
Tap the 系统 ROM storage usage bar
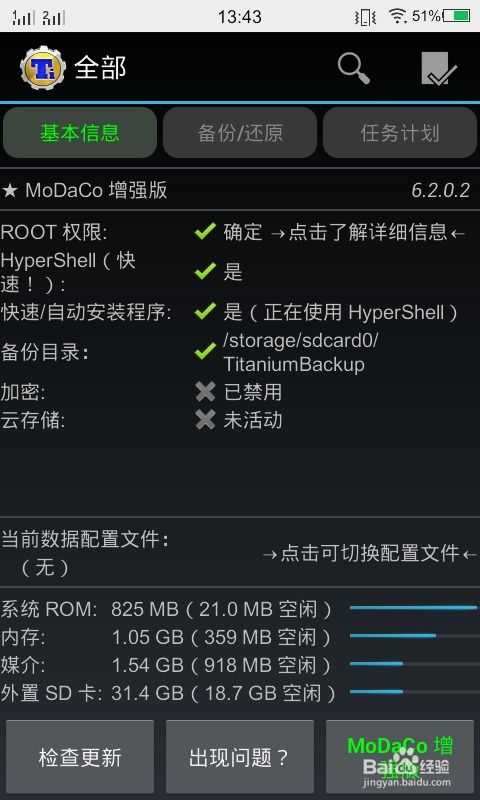413,608
